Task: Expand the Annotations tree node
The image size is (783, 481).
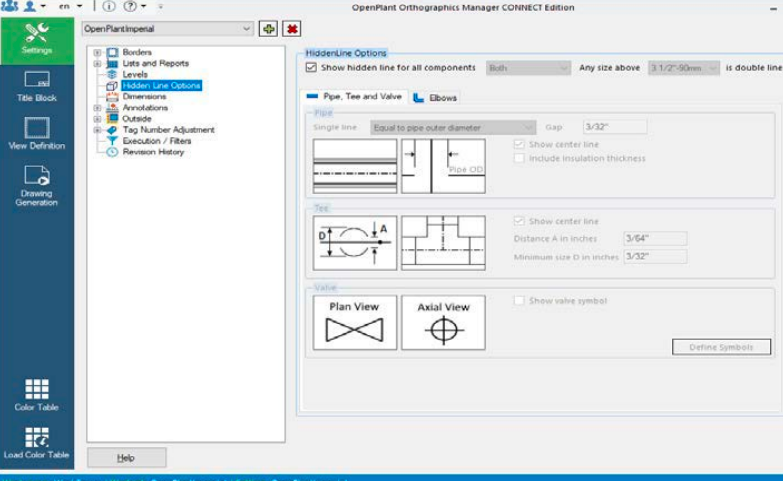Action: (x=97, y=107)
